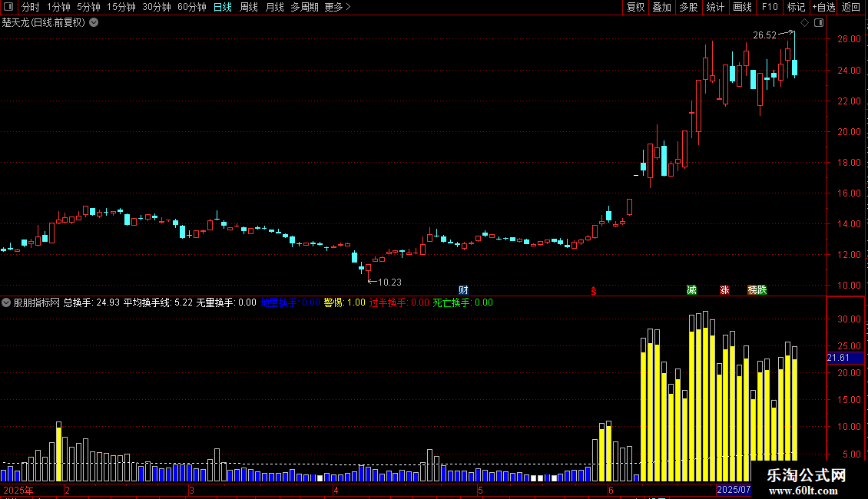This screenshot has width=868, height=499.
Task: Click the 标记 mark button
Action: 796,7
